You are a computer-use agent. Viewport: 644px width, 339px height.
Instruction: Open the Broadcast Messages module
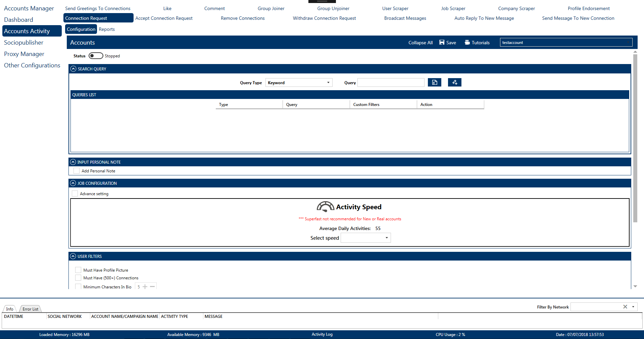(x=405, y=18)
